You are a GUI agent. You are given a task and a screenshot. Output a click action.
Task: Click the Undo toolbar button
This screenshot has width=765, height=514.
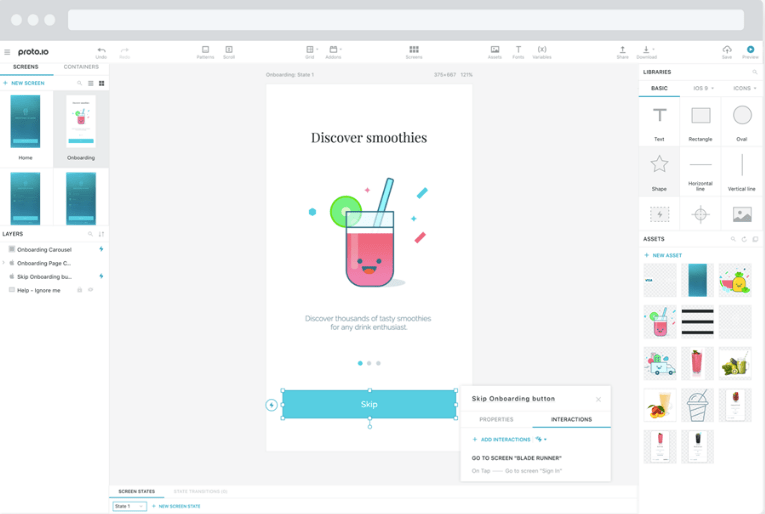pyautogui.click(x=101, y=53)
